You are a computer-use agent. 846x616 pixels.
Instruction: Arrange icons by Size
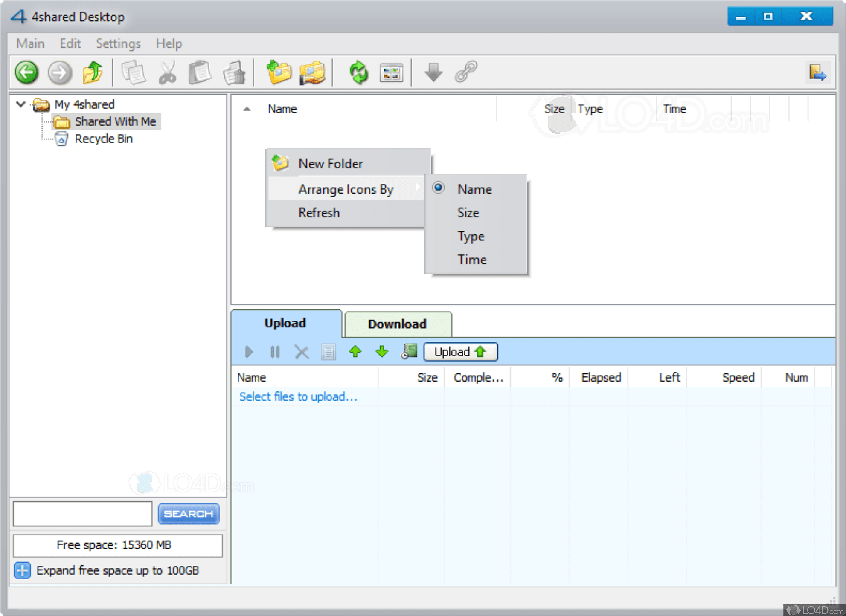coord(468,213)
